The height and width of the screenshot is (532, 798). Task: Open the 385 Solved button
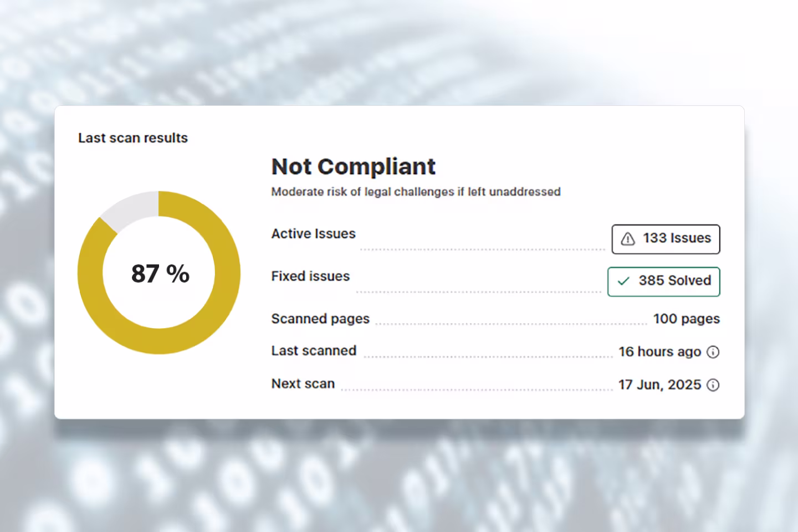coord(663,282)
